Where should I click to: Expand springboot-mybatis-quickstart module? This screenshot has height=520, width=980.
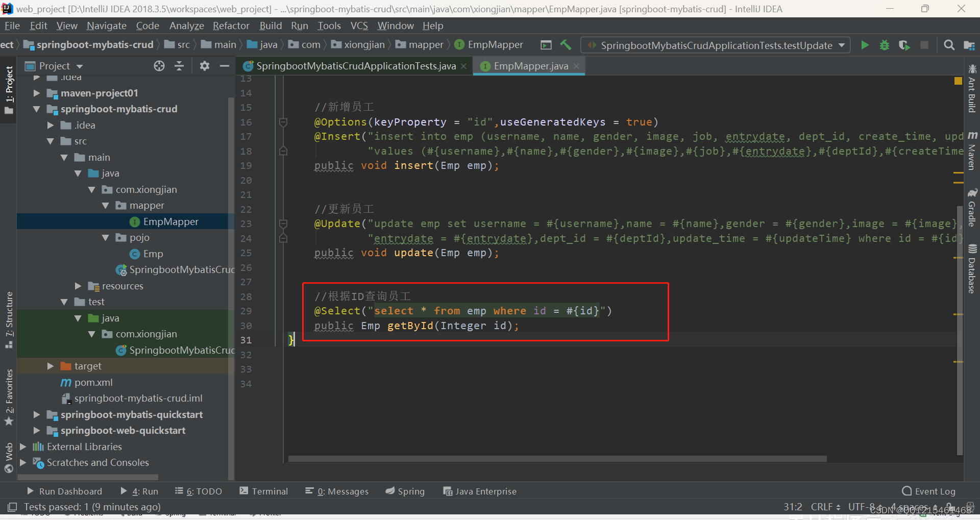pos(36,414)
